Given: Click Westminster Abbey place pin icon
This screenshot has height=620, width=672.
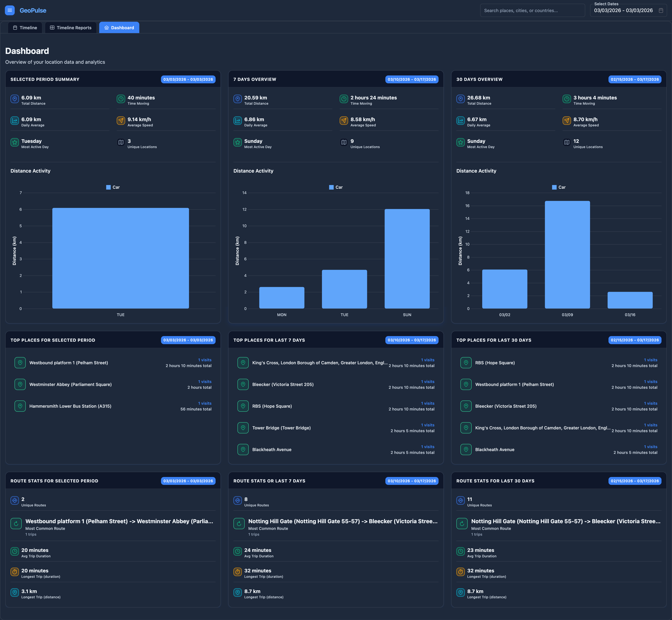Looking at the screenshot, I should (20, 384).
